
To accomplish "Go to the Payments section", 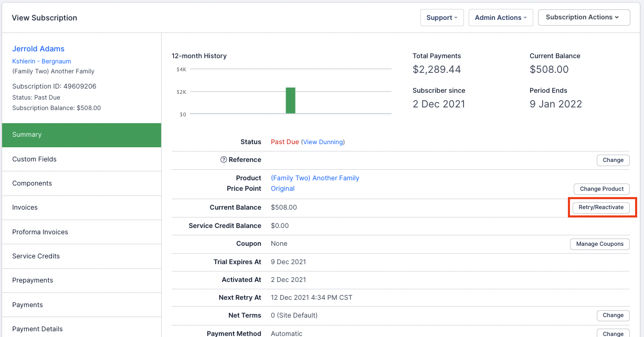I will coord(81,305).
